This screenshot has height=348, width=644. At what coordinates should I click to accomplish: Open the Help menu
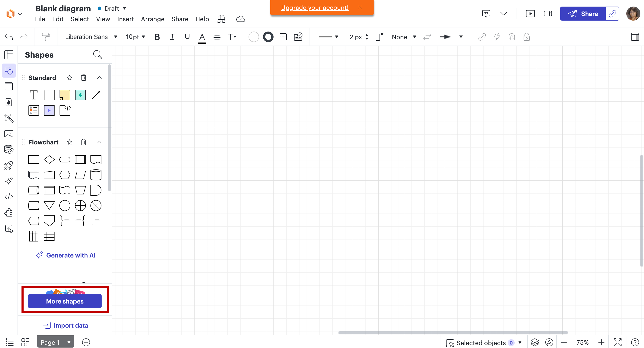[x=202, y=19]
